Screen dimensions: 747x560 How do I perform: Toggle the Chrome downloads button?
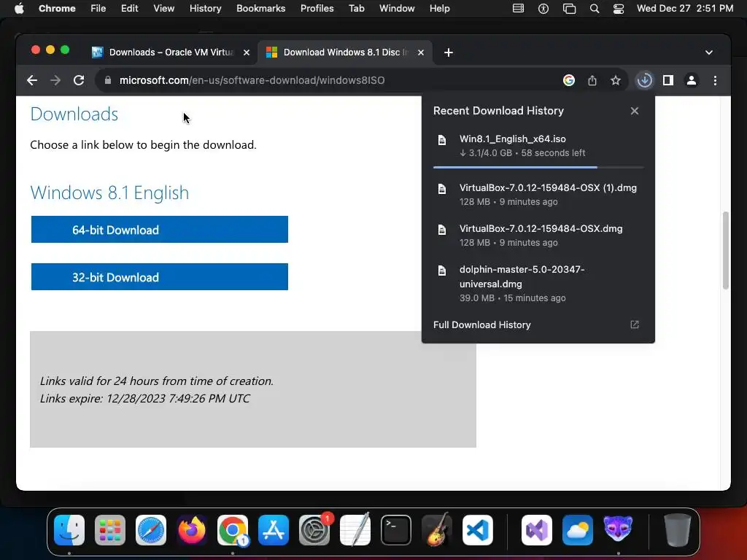tap(645, 80)
